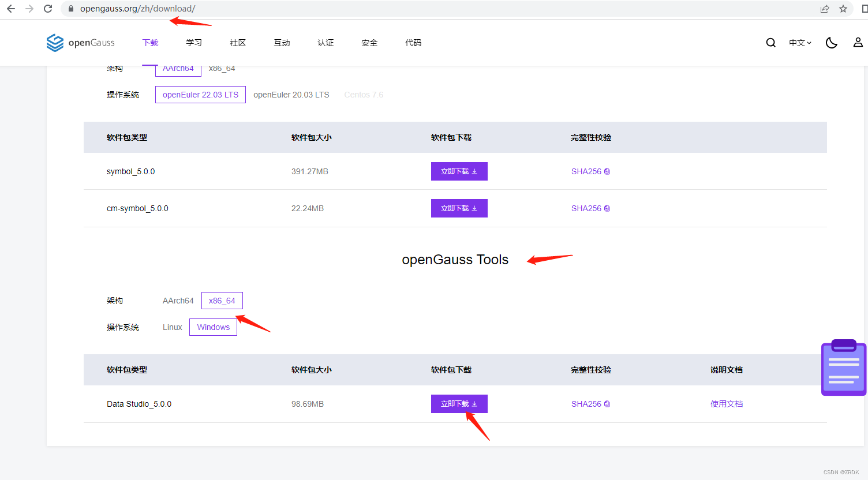Click the share page icon
This screenshot has width=868, height=480.
pyautogui.click(x=825, y=9)
